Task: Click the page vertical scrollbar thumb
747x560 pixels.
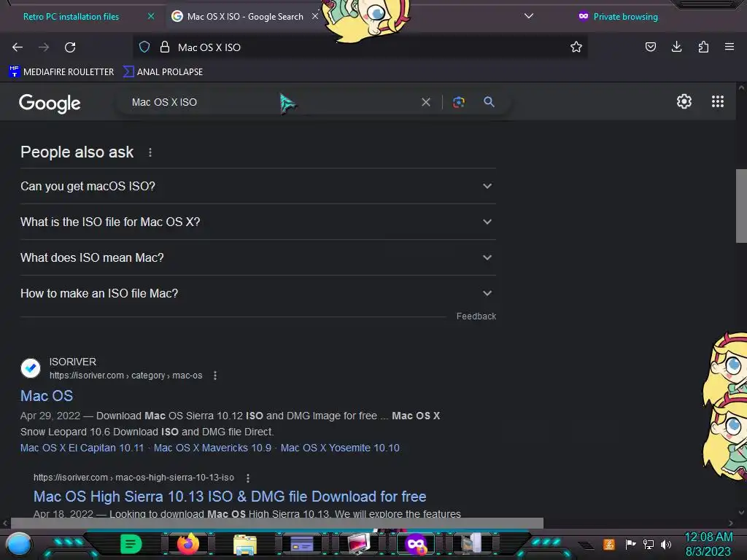Action: 741,206
